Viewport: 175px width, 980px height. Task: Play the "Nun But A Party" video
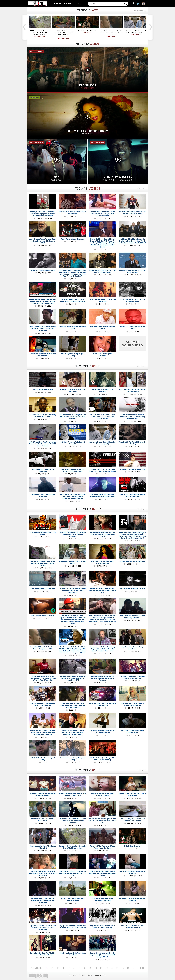pyautogui.click(x=118, y=159)
